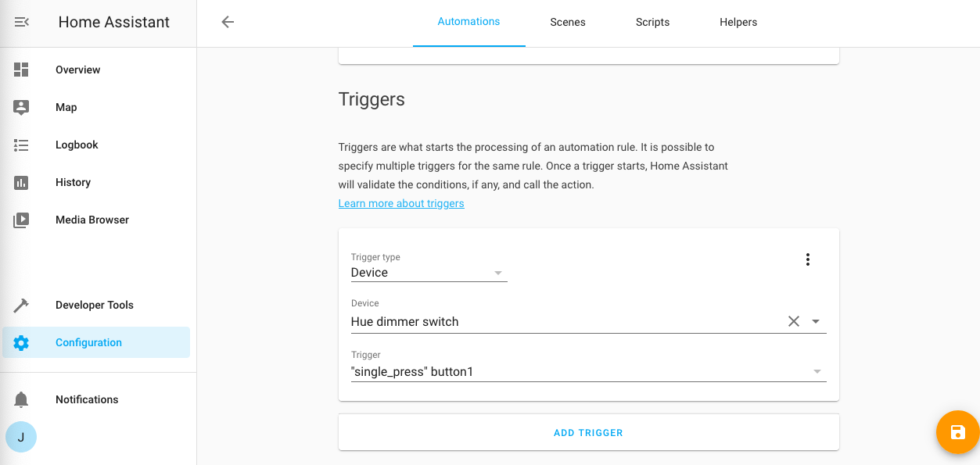980x465 pixels.
Task: Click the Overview dashboard icon
Action: tap(21, 70)
